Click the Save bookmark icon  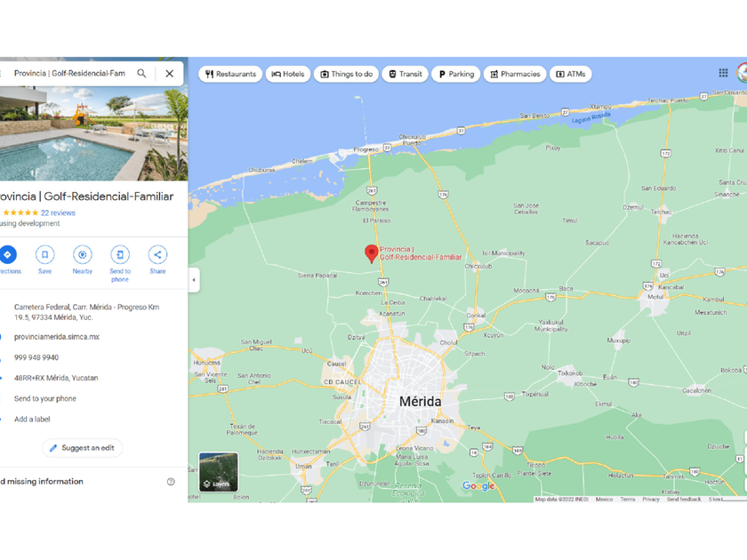44,255
